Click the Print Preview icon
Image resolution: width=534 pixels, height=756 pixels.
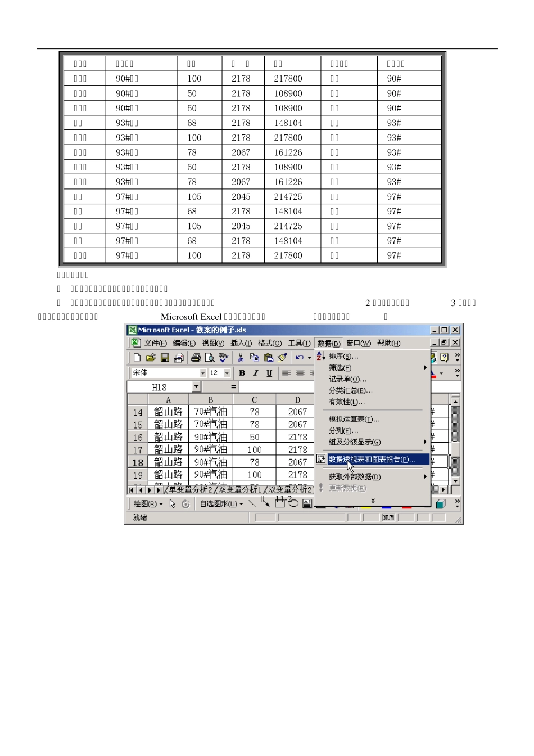coord(210,358)
